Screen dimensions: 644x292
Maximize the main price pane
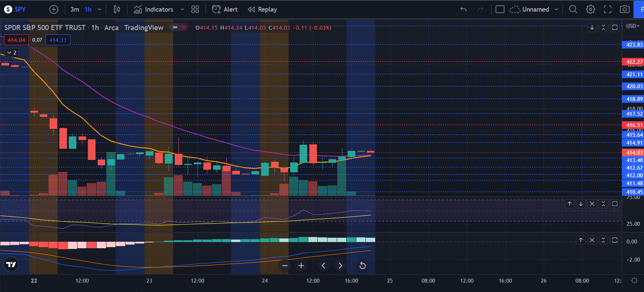615,27
